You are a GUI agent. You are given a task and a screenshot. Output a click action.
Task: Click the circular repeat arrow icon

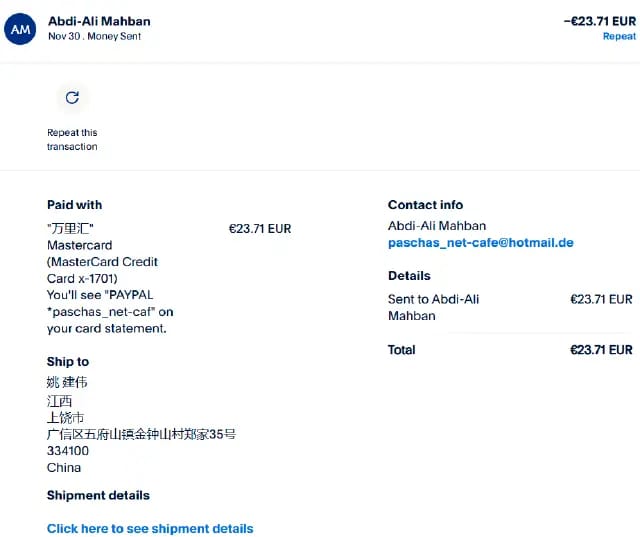72,98
